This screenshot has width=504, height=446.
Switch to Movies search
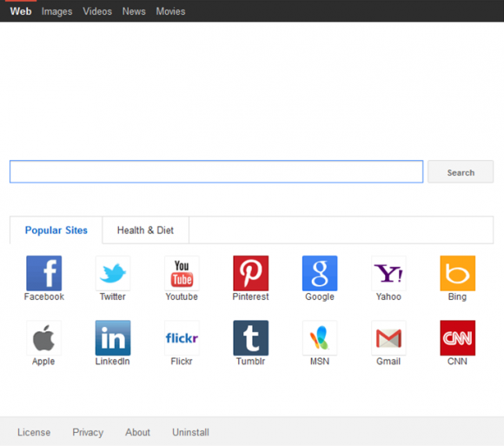[170, 11]
